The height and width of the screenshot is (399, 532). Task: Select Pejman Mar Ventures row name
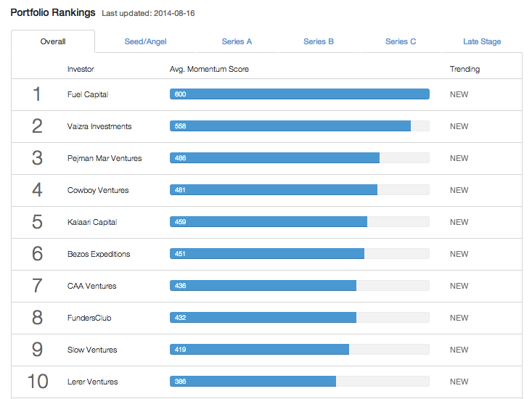(x=105, y=158)
